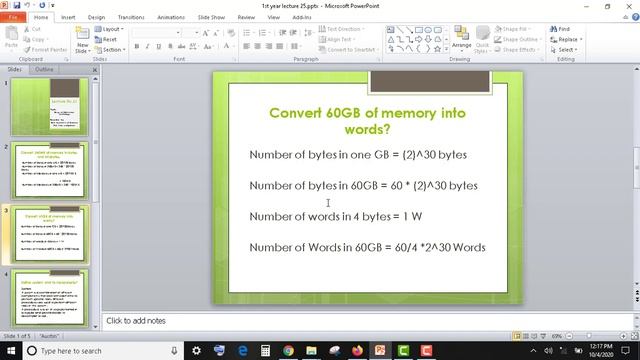Open PowerPoint Help question mark icon
The image size is (640, 360).
636,17
